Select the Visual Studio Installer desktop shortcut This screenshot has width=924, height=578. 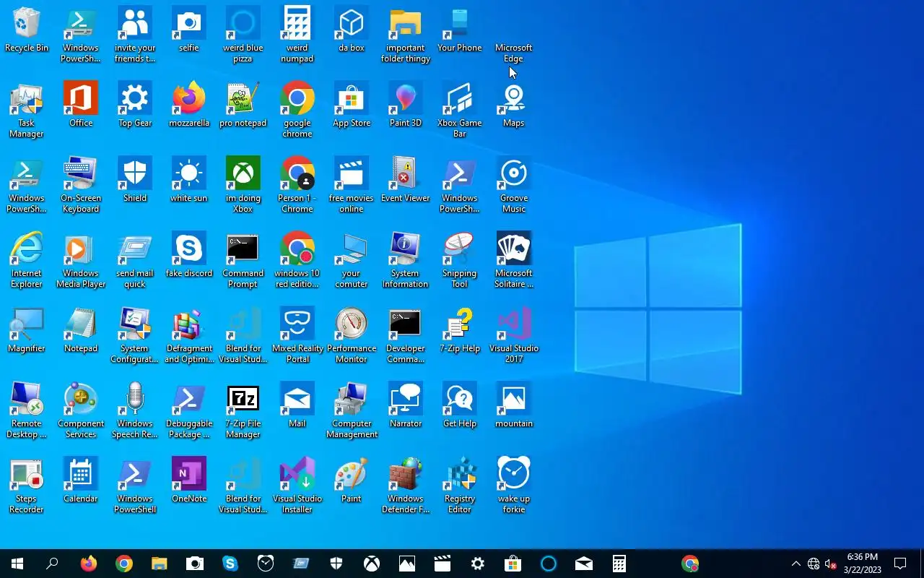(x=297, y=485)
